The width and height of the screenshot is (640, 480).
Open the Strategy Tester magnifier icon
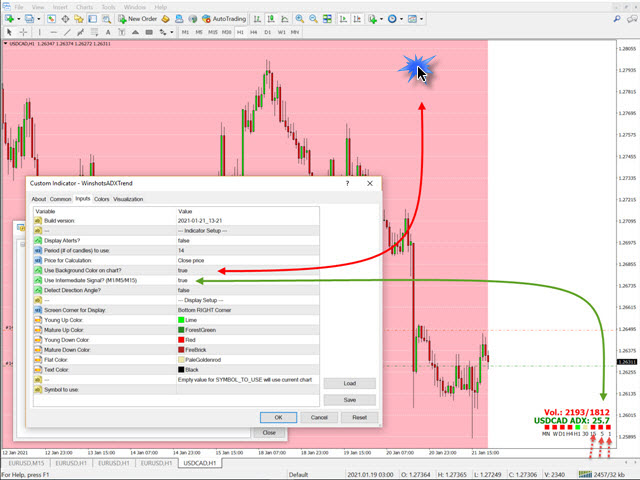pos(106,19)
